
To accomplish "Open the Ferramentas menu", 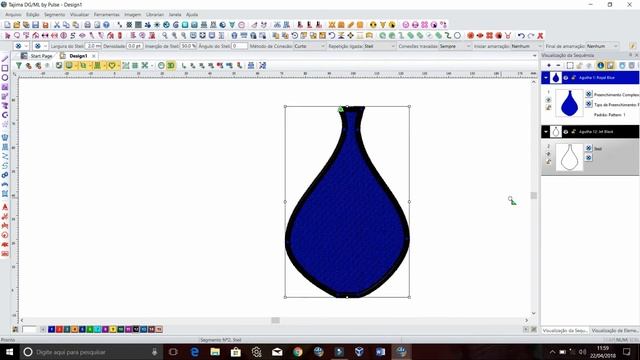I will click(107, 14).
